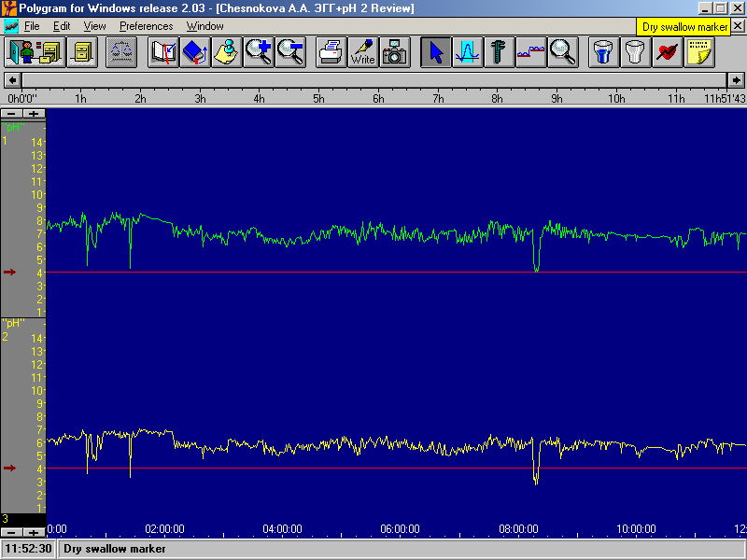Click the top minus channel scale button
747x560 pixels.
tap(11, 114)
